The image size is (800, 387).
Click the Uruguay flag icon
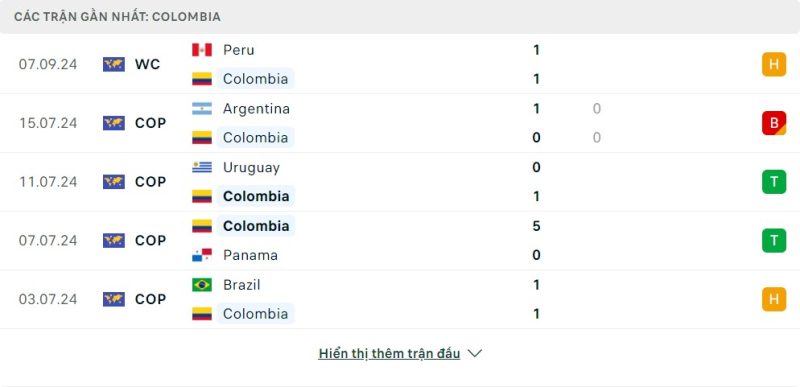(x=202, y=167)
